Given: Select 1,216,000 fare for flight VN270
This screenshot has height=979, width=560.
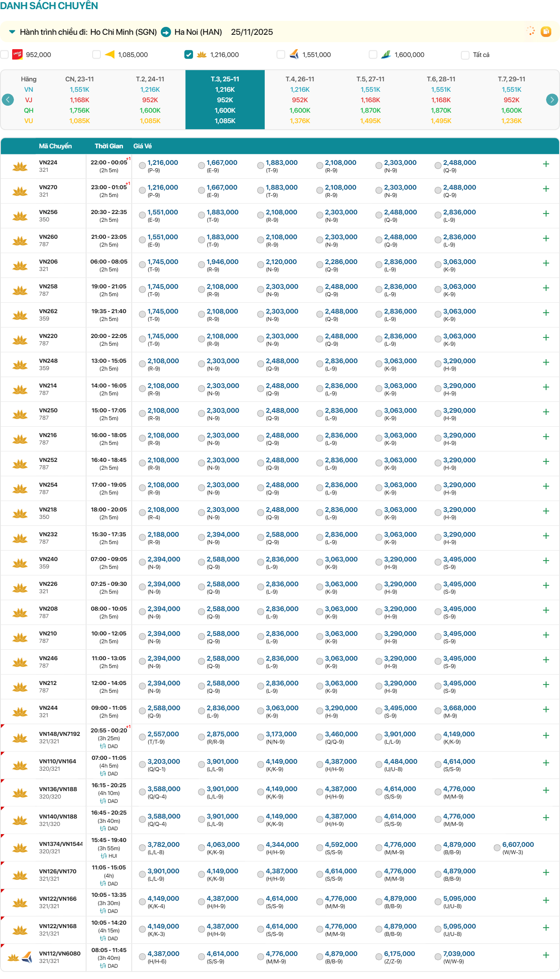Looking at the screenshot, I should [x=143, y=190].
